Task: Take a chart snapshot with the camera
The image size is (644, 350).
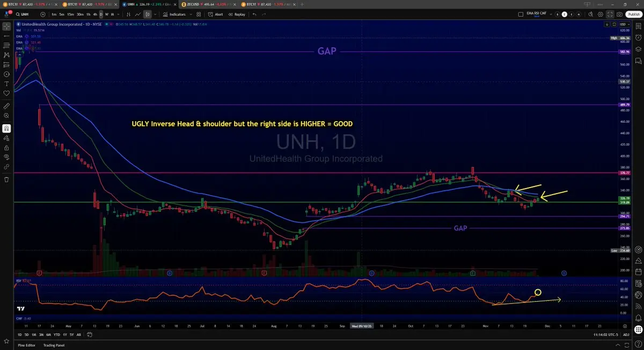Action: [619, 14]
